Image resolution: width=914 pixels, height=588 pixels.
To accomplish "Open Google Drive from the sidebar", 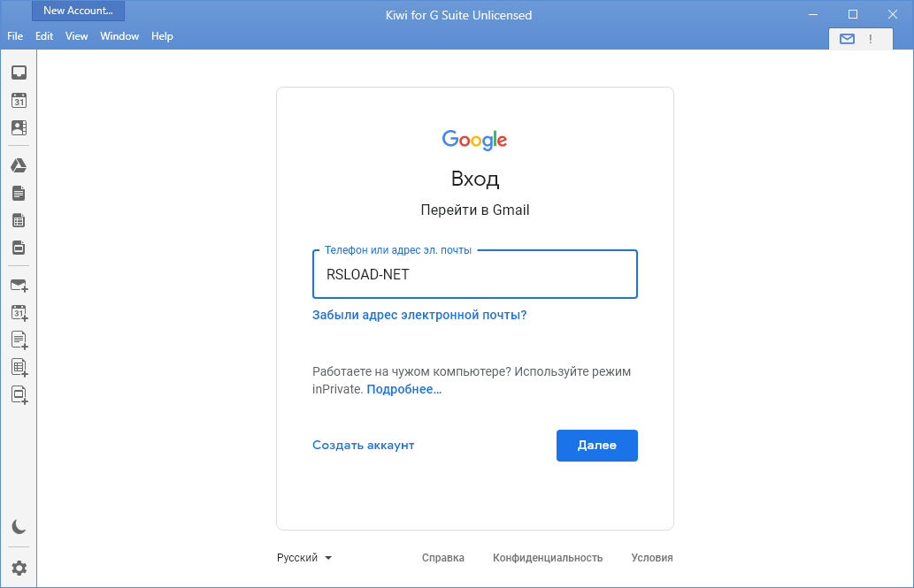I will point(19,165).
